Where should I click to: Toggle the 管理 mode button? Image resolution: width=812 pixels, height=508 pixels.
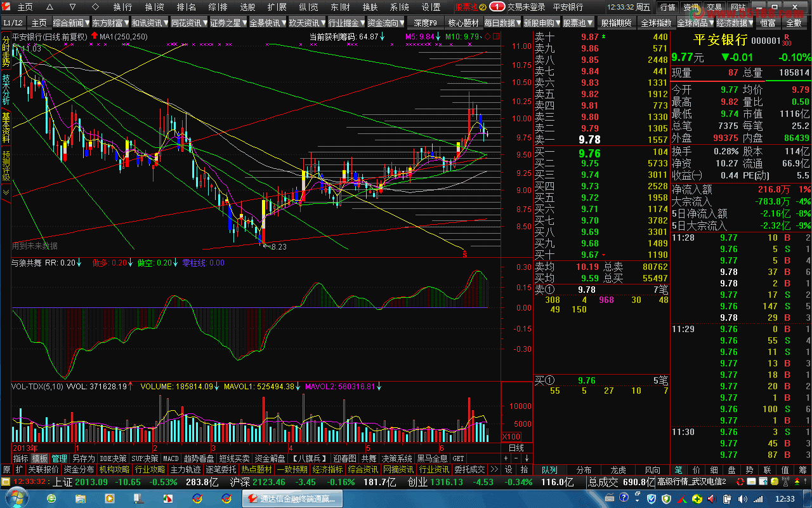click(60, 458)
